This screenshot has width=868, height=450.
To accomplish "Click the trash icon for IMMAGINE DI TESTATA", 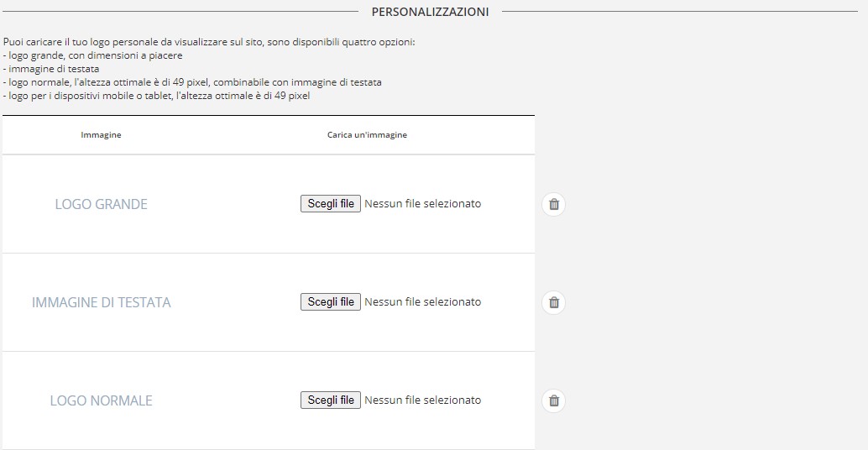I will tap(553, 302).
